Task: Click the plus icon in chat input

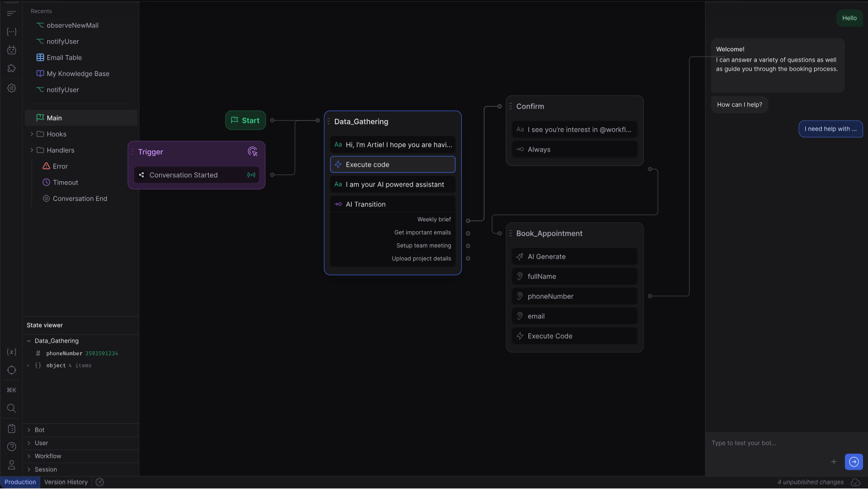Action: (x=833, y=461)
